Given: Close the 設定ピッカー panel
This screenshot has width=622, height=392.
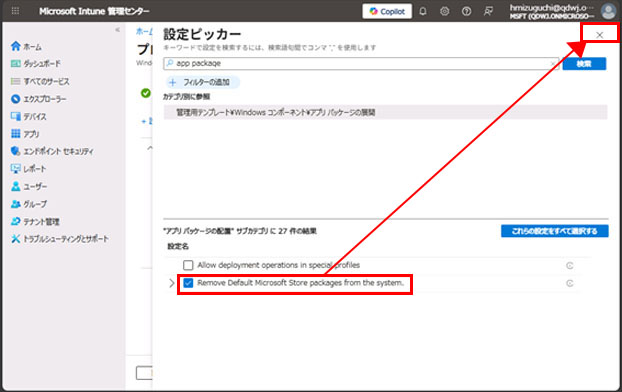Looking at the screenshot, I should 599,35.
